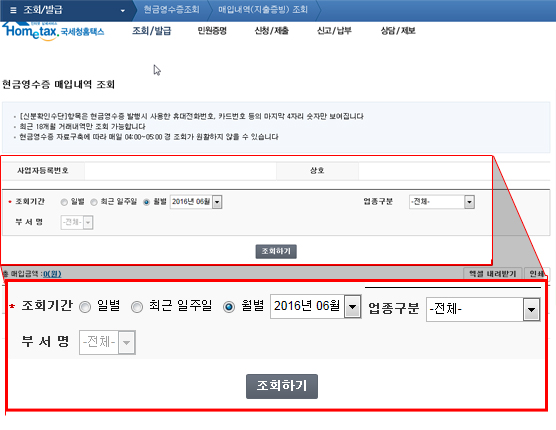Open the 상담/제보 menu item
556x430 pixels.
click(398, 31)
